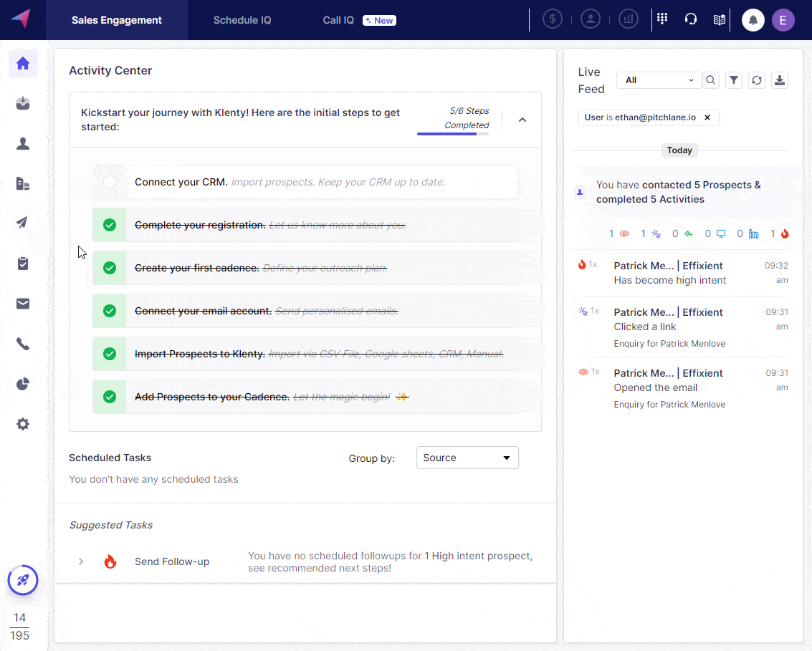
Task: Click the New badge beside Call IQ
Action: (379, 20)
